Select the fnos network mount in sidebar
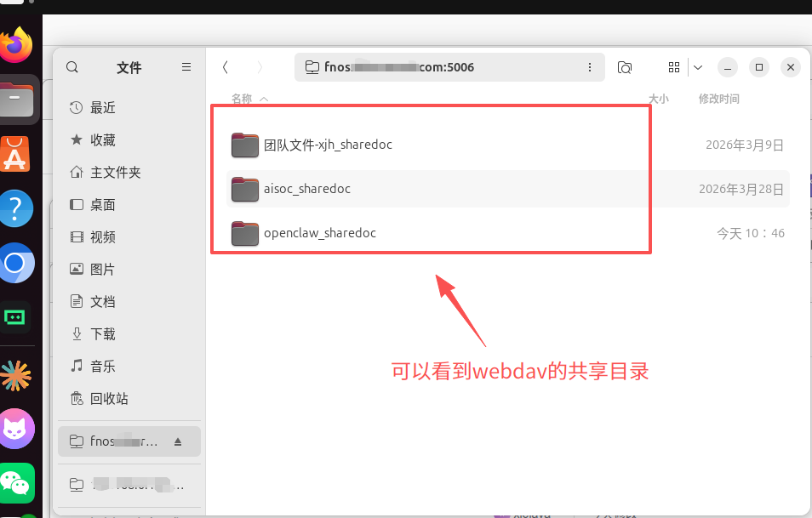The height and width of the screenshot is (518, 812). (129, 441)
